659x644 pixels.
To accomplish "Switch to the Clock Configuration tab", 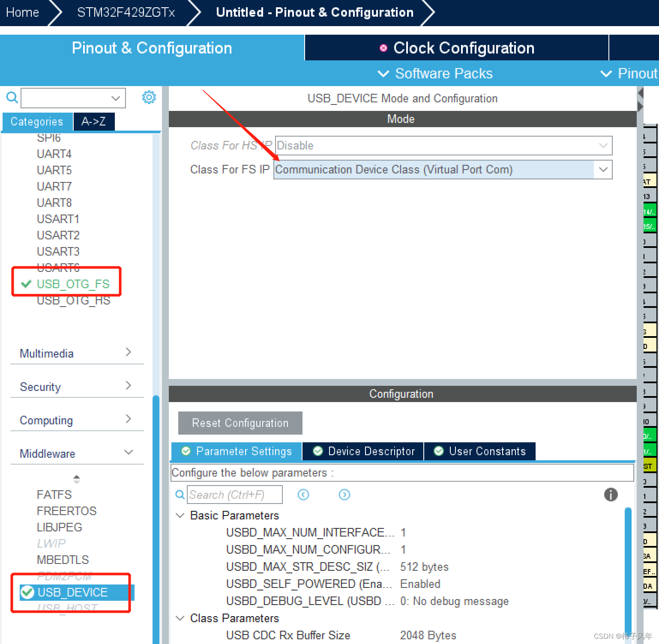I will pos(464,48).
